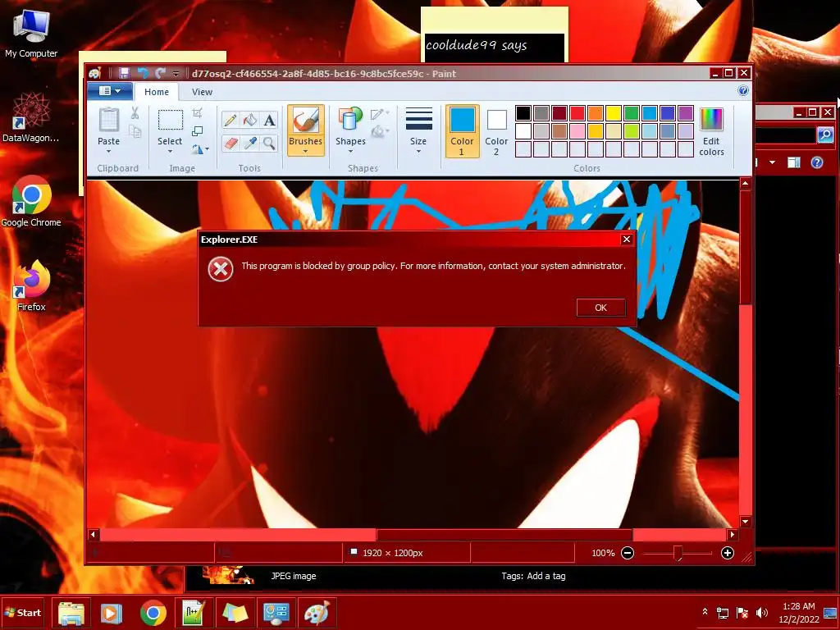Image resolution: width=840 pixels, height=630 pixels.
Task: Click the horizontal scrollbar right arrow
Action: click(733, 534)
